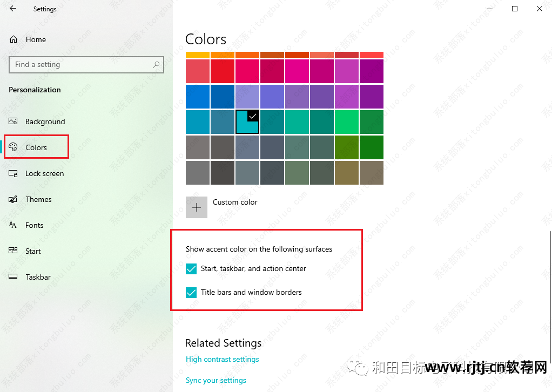Click the search magnifier icon
552x392 pixels.
coord(157,64)
